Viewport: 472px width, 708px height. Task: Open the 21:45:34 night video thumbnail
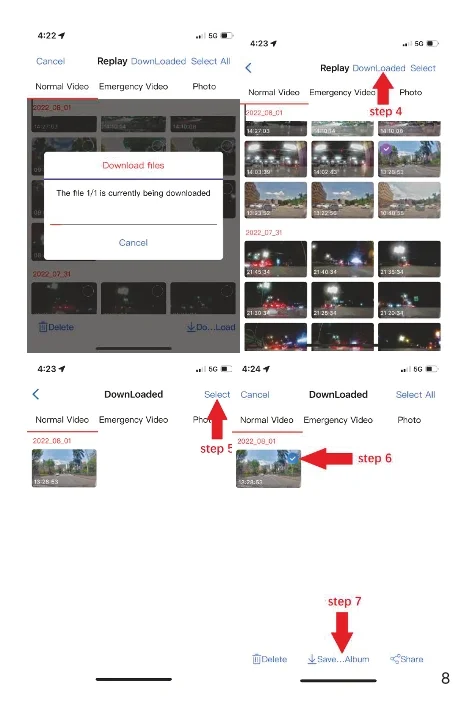(276, 259)
